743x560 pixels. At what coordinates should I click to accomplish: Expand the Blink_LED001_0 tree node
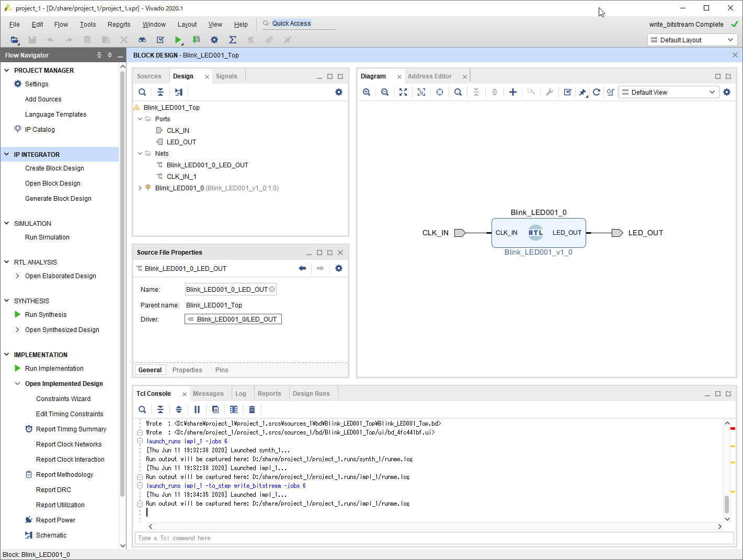pyautogui.click(x=140, y=188)
